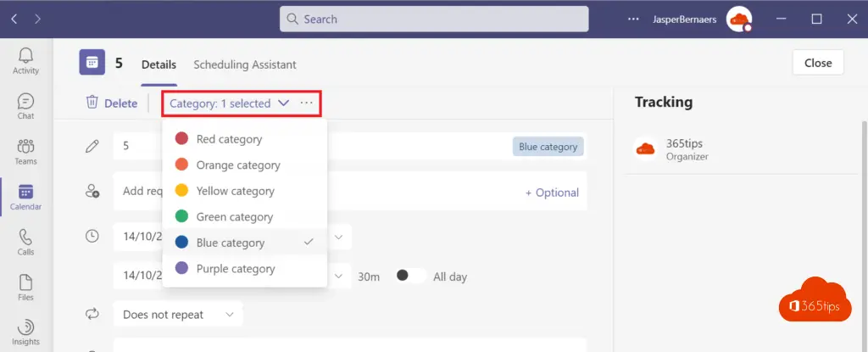
Task: Toggle the All day switch
Action: [409, 276]
